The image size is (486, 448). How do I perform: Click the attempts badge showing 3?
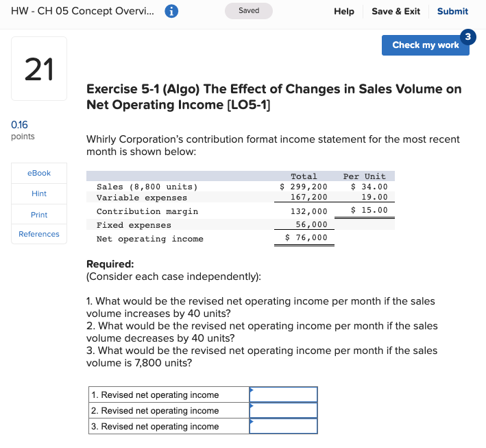pyautogui.click(x=467, y=37)
